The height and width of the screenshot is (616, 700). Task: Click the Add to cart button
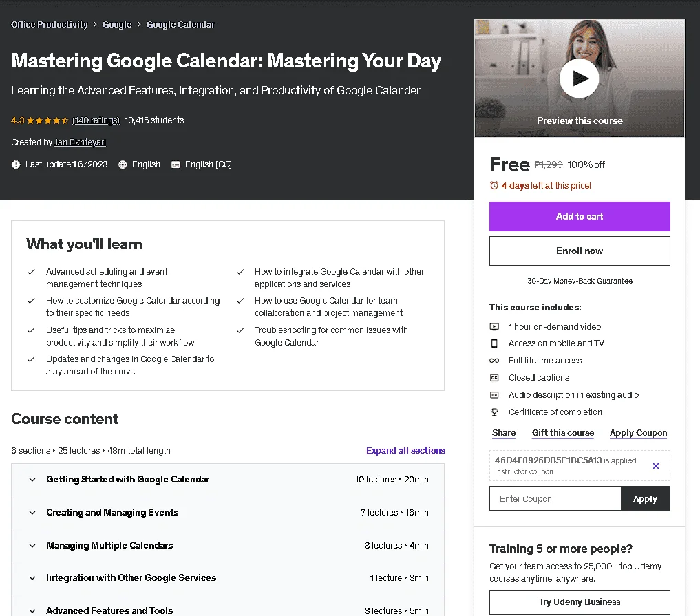click(x=580, y=217)
